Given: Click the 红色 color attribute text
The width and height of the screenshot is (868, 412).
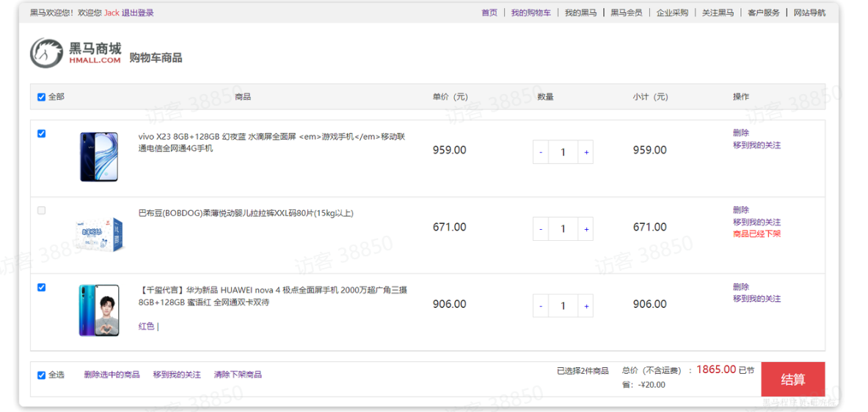Looking at the screenshot, I should coord(146,326).
